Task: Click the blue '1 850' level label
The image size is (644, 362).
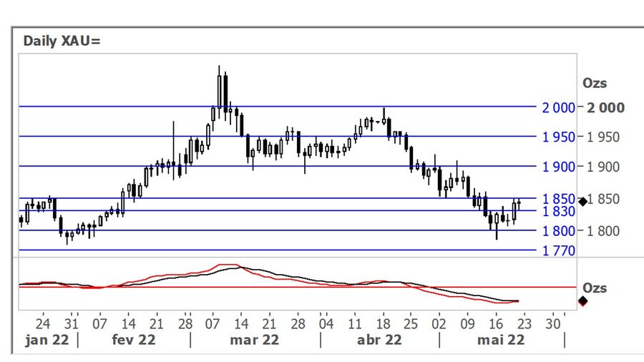Action: coord(559,199)
